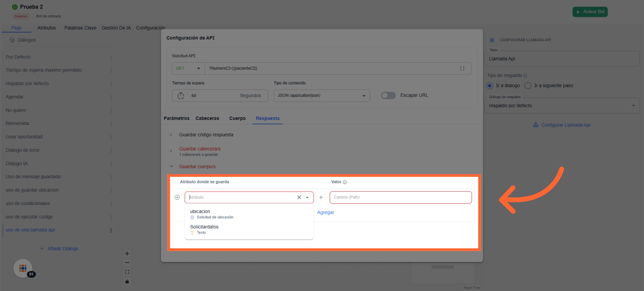Toggle the canvas lock icon
Screen dimensions: 644x291
click(127, 281)
